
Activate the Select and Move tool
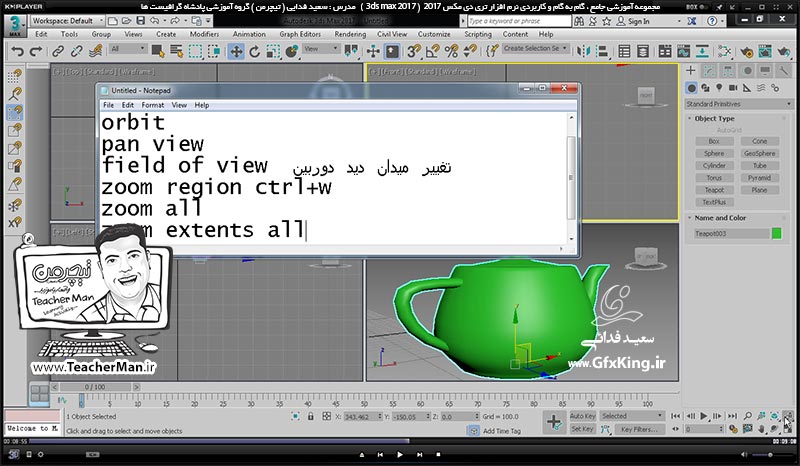click(x=236, y=51)
